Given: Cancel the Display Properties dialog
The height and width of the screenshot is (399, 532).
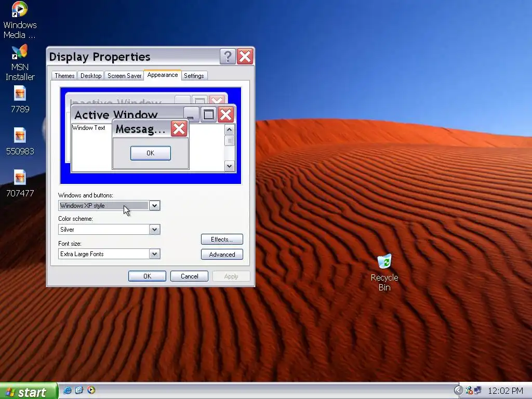Looking at the screenshot, I should coord(189,276).
